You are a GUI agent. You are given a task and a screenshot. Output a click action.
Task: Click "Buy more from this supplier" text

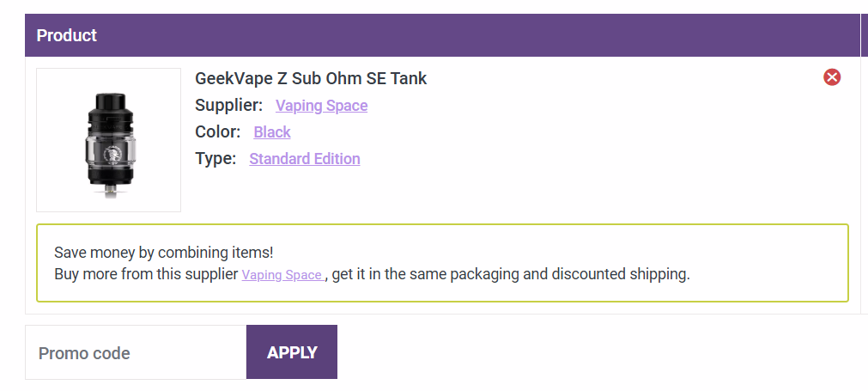tap(146, 275)
